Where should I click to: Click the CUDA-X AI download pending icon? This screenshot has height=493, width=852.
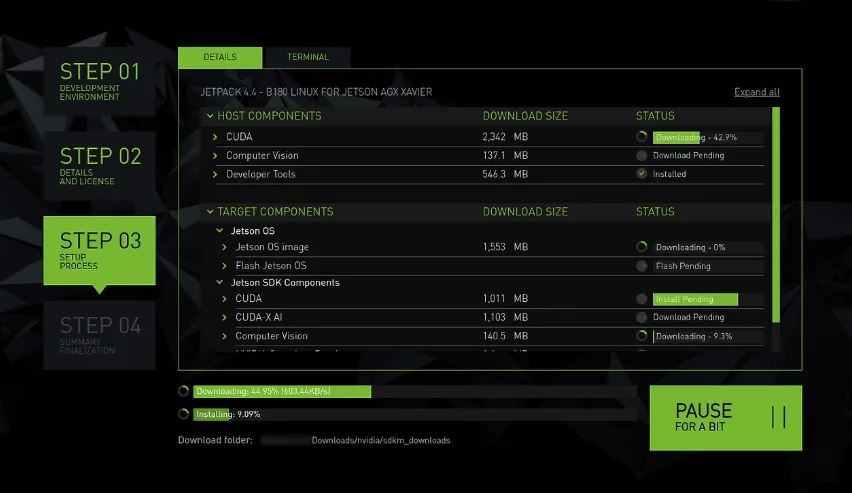pos(642,317)
